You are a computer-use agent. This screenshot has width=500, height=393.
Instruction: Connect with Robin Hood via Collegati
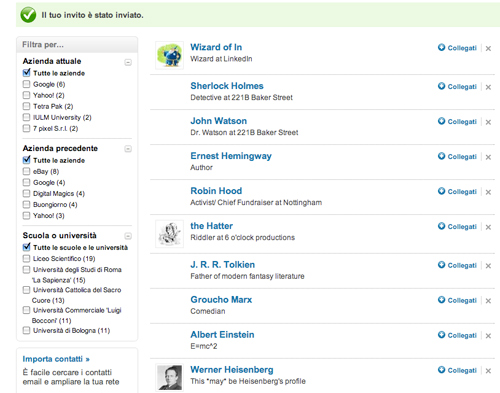pos(457,192)
